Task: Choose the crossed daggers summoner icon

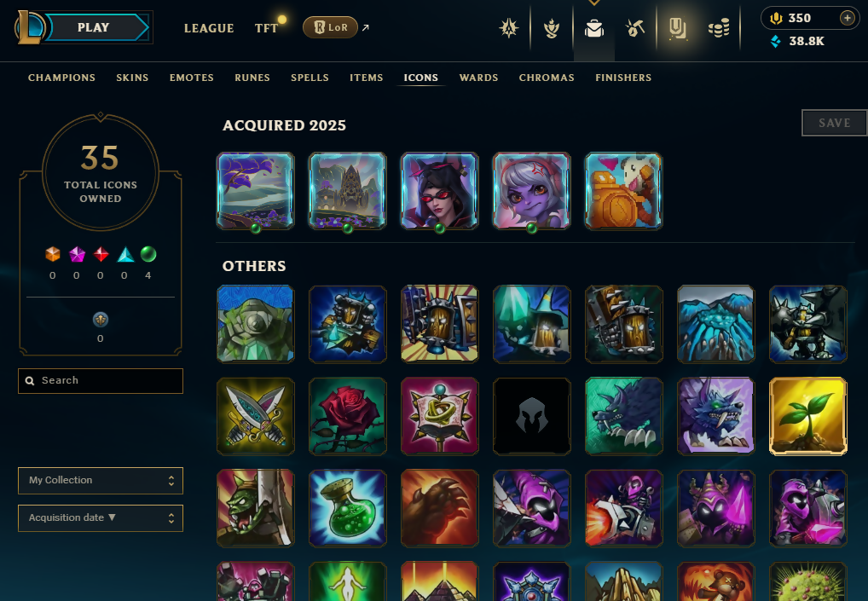Action: [256, 416]
